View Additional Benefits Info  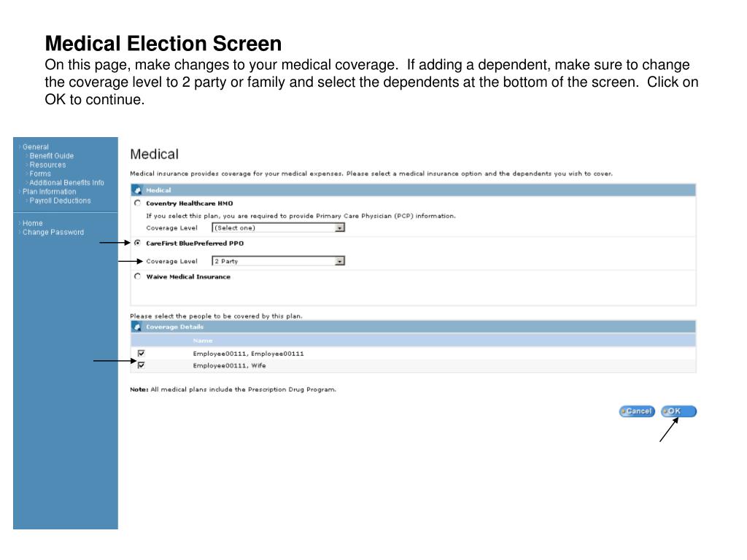coord(66,182)
